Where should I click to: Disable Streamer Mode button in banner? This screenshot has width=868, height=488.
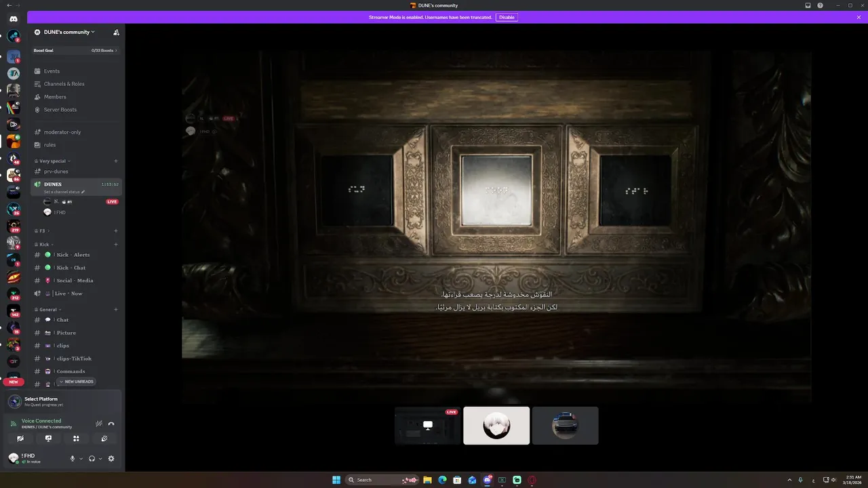(x=507, y=17)
